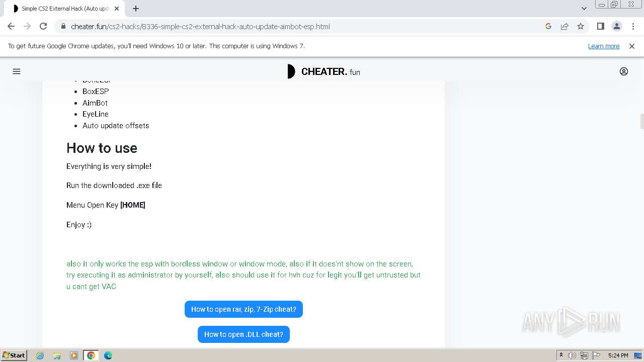Close the Simple CS2 External Hack tab
Screen dimensions: 644x362
(117, 9)
